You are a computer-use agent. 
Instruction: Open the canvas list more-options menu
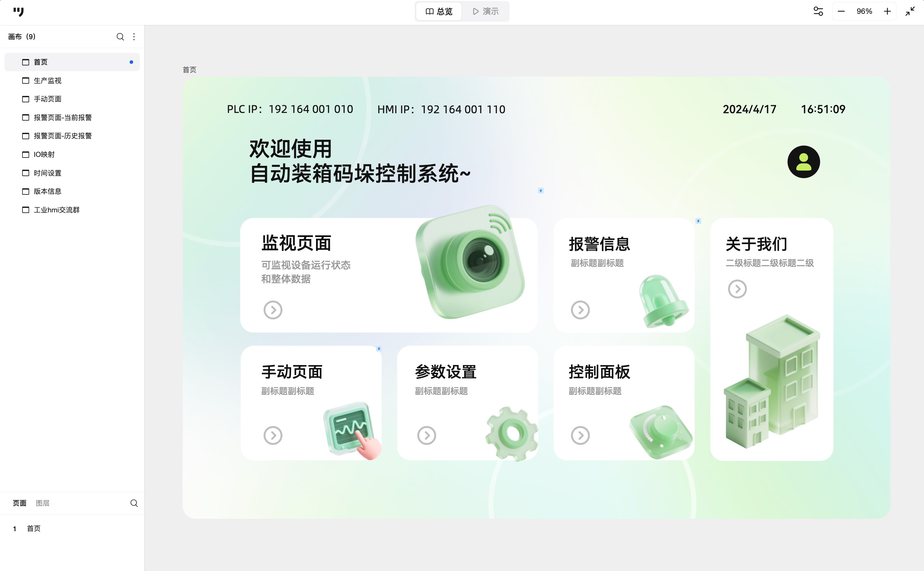click(x=134, y=37)
